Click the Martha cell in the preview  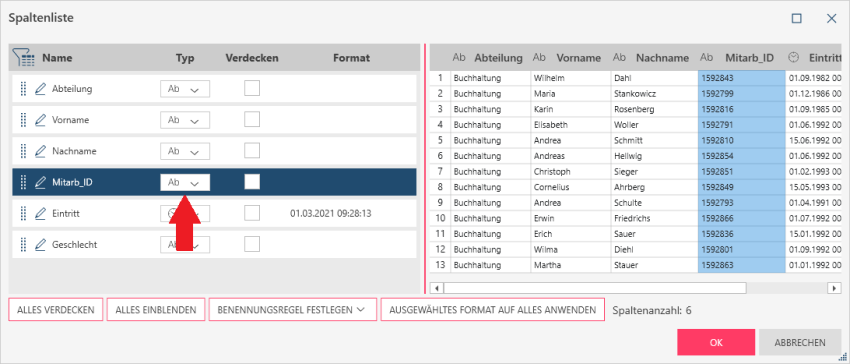pos(570,265)
